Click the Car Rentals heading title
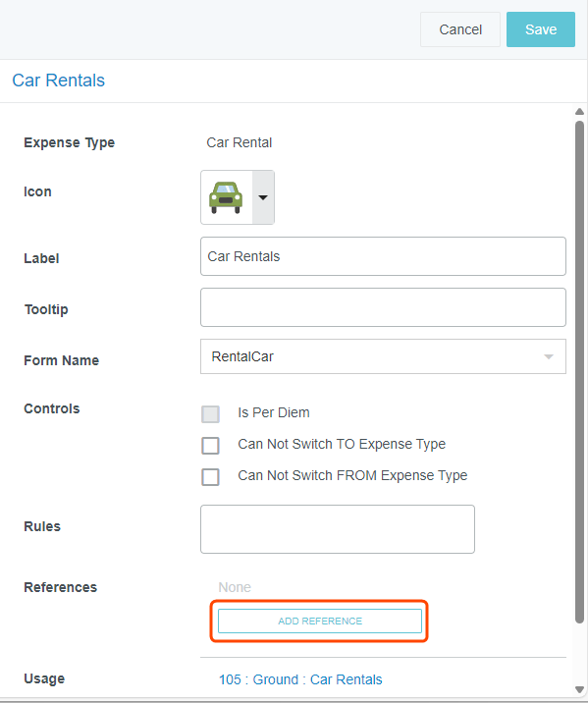 click(x=58, y=81)
